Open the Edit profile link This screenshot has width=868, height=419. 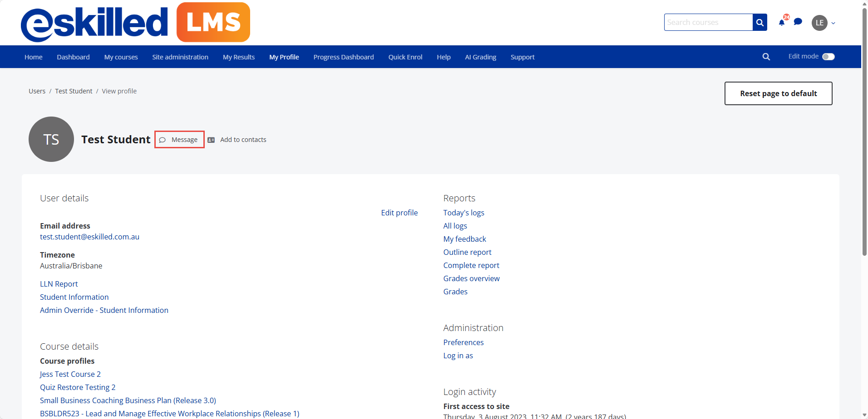click(x=399, y=213)
